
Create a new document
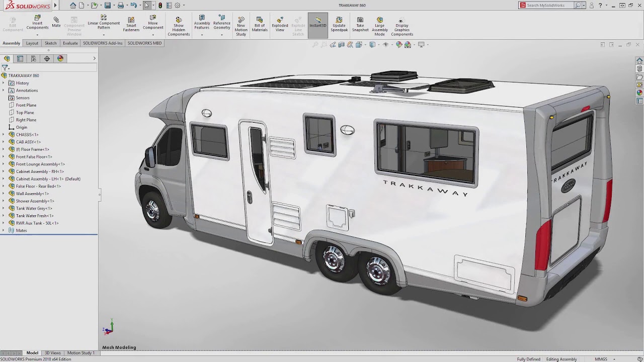click(x=82, y=6)
